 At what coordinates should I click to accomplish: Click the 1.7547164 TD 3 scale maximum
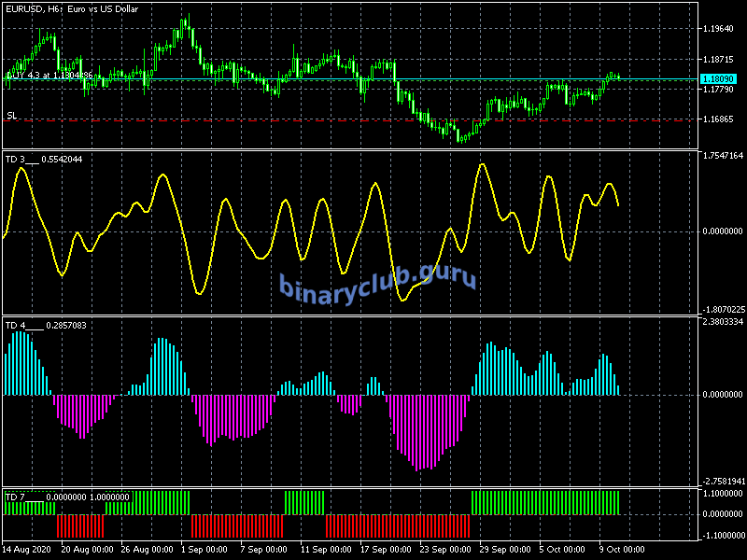(x=724, y=156)
